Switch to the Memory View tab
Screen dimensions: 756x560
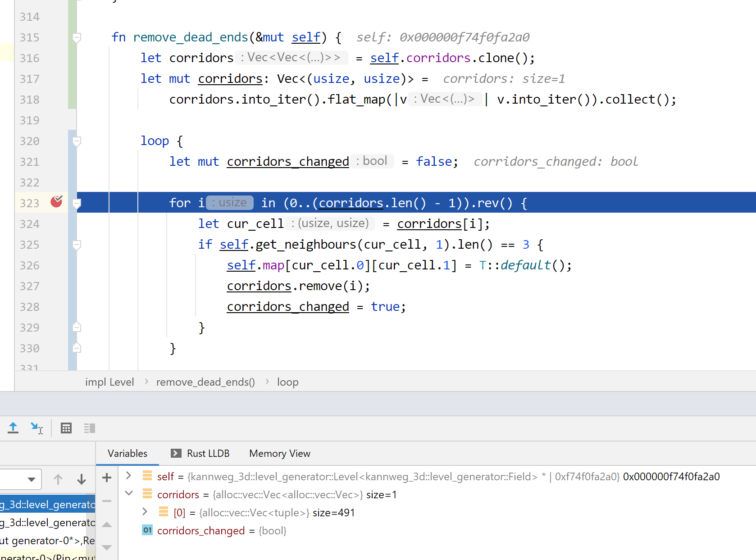tap(279, 453)
